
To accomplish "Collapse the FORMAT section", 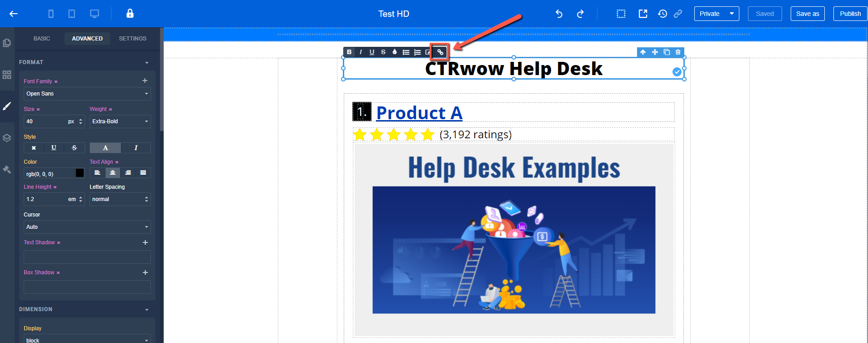I will coord(147,63).
